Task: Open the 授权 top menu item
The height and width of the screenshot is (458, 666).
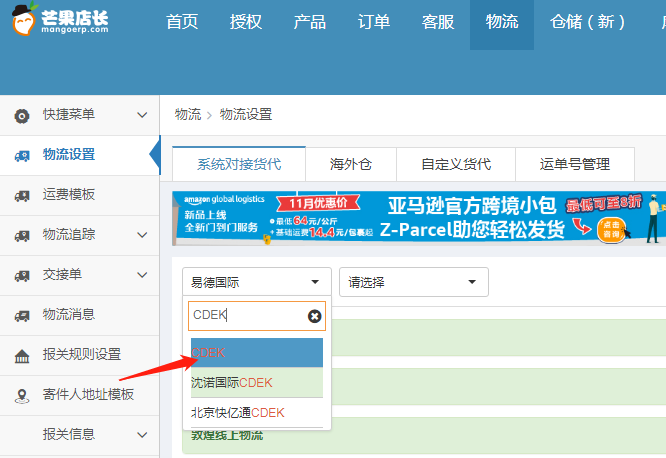Action: 246,22
